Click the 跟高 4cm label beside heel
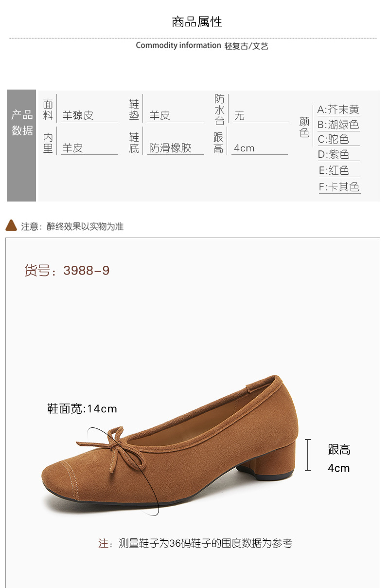 pos(339,459)
